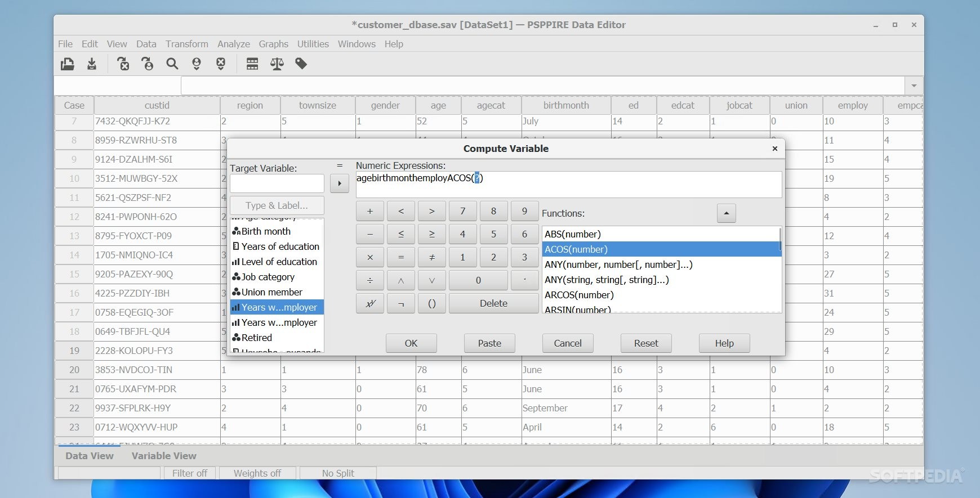Open the Utilities menu
The image size is (980, 498).
click(x=313, y=44)
